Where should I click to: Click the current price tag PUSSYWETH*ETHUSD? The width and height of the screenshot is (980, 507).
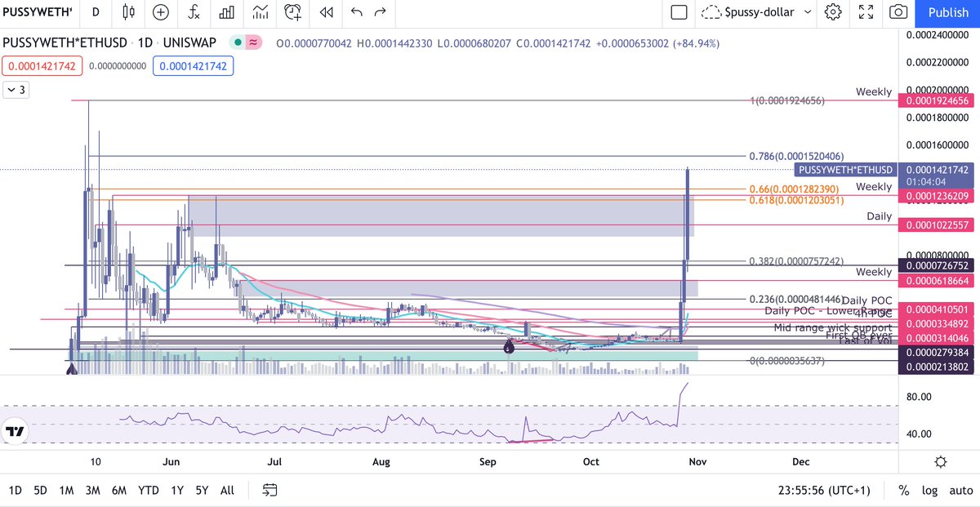845,170
